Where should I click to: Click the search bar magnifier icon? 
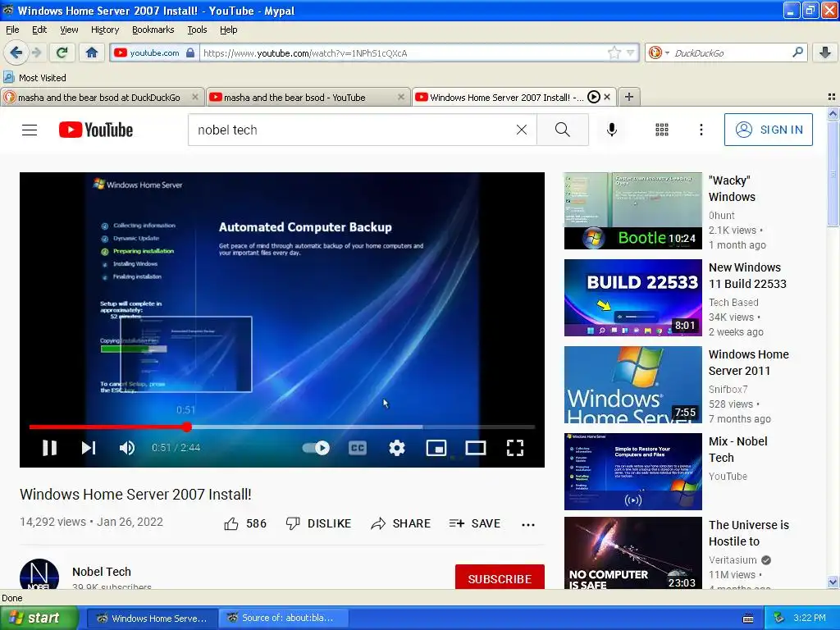pyautogui.click(x=797, y=52)
